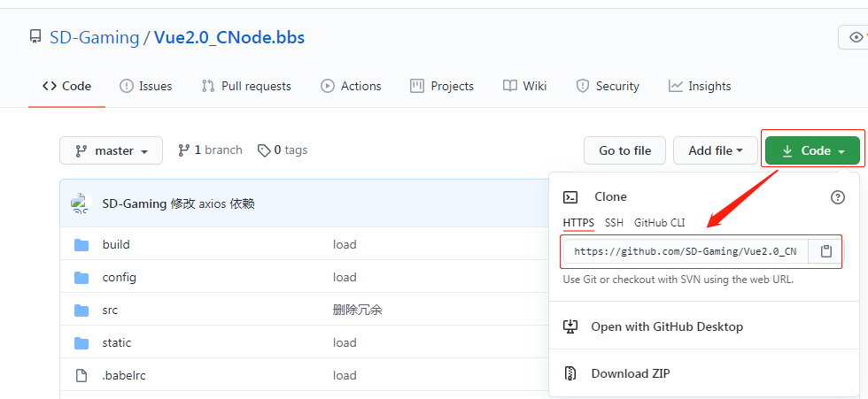Screen dimensions: 868x399
Task: Click the .babelrc file icon
Action: pyautogui.click(x=81, y=376)
